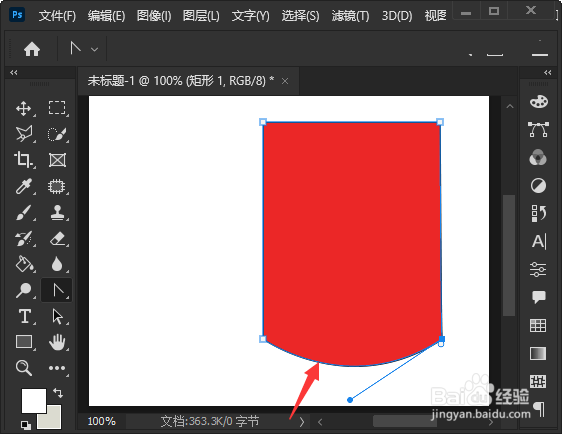562x434 pixels.
Task: Open status bar info arrow menu
Action: tap(302, 422)
